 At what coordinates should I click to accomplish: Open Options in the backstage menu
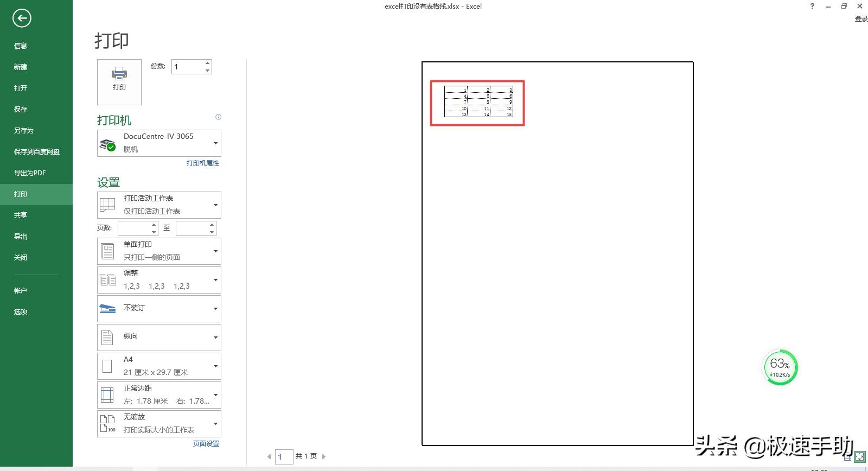pos(36,312)
